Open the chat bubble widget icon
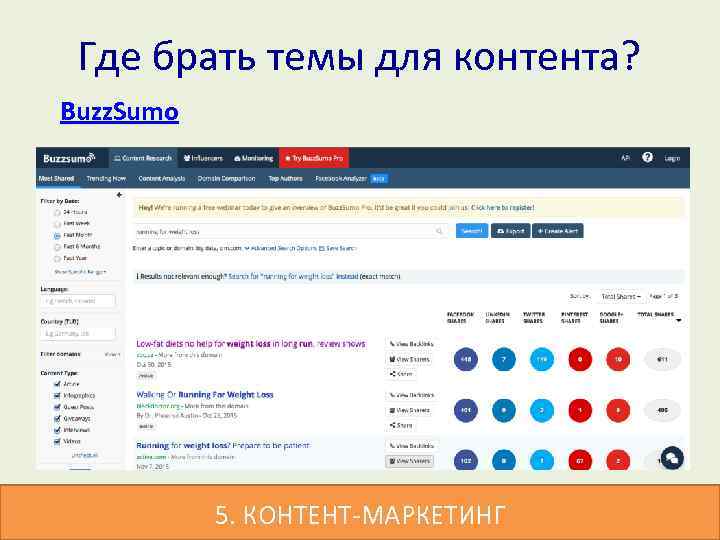720x540 pixels. (672, 458)
